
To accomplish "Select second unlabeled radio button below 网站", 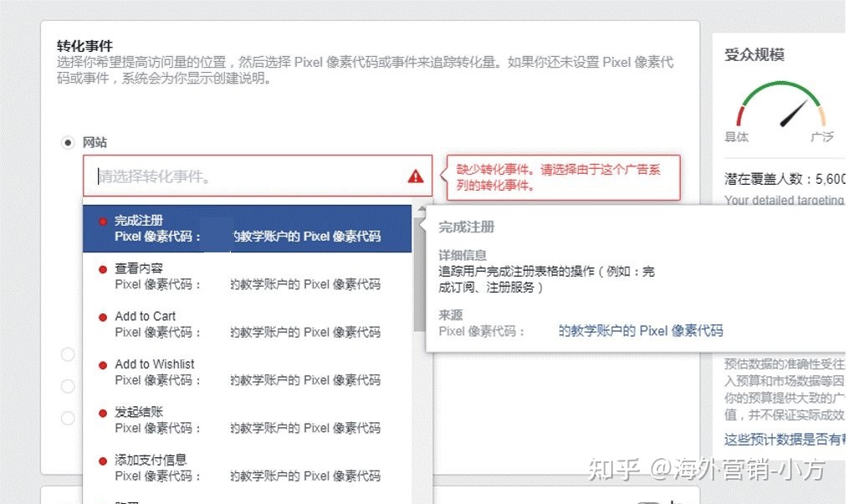I will click(x=68, y=386).
